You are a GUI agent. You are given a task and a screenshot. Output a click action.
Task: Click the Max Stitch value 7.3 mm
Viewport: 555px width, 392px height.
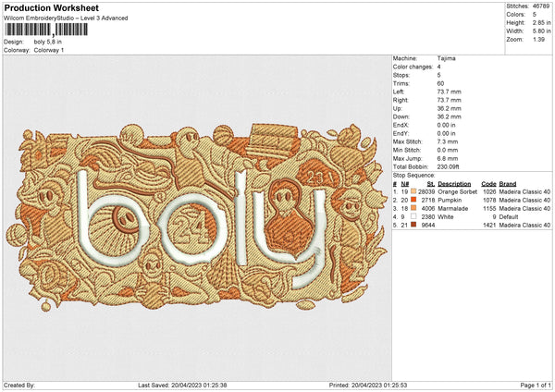448,141
